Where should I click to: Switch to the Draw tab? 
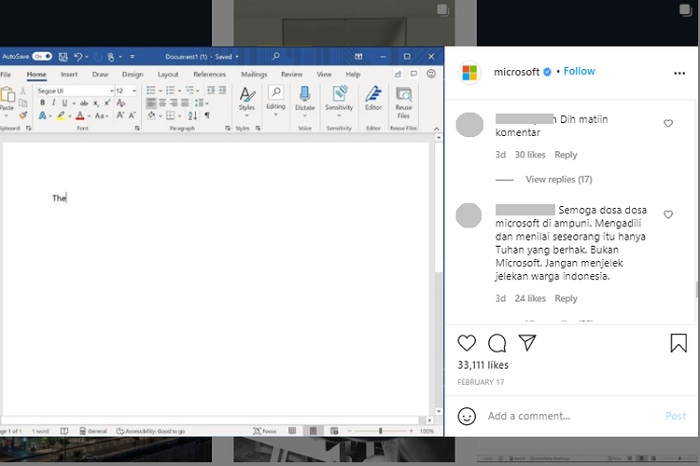(x=100, y=75)
